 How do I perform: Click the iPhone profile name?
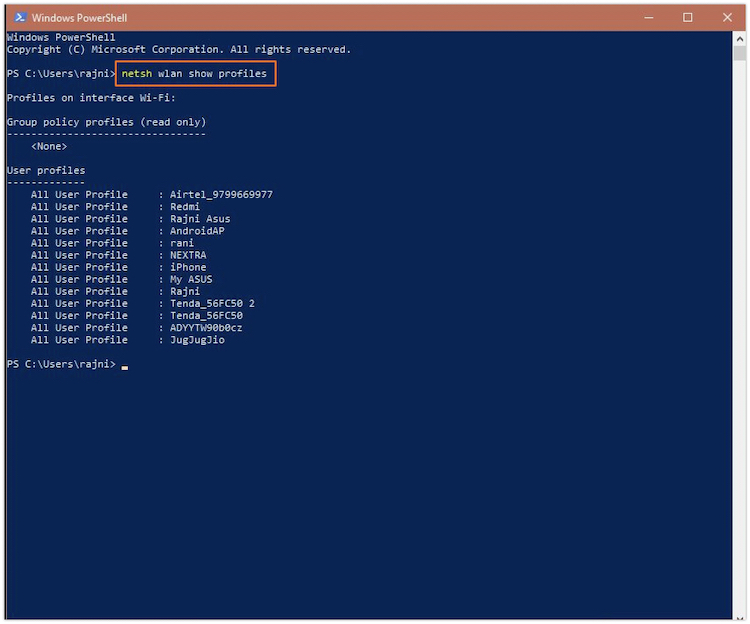(x=188, y=267)
